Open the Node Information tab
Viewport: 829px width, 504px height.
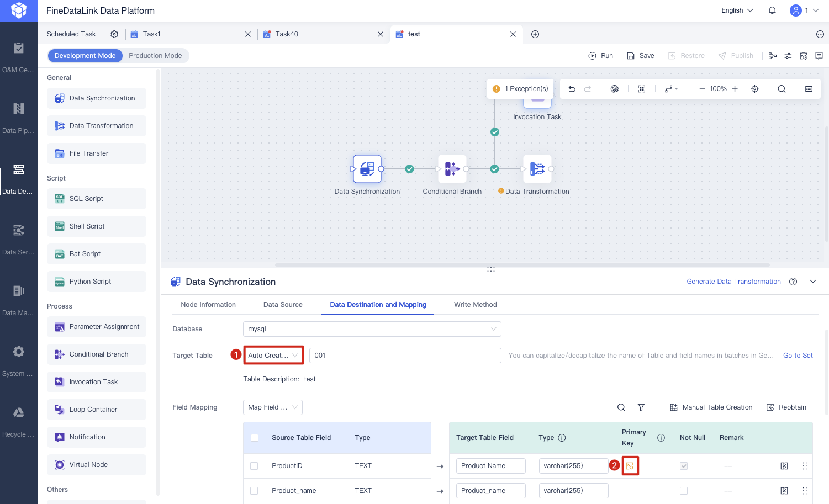tap(208, 305)
